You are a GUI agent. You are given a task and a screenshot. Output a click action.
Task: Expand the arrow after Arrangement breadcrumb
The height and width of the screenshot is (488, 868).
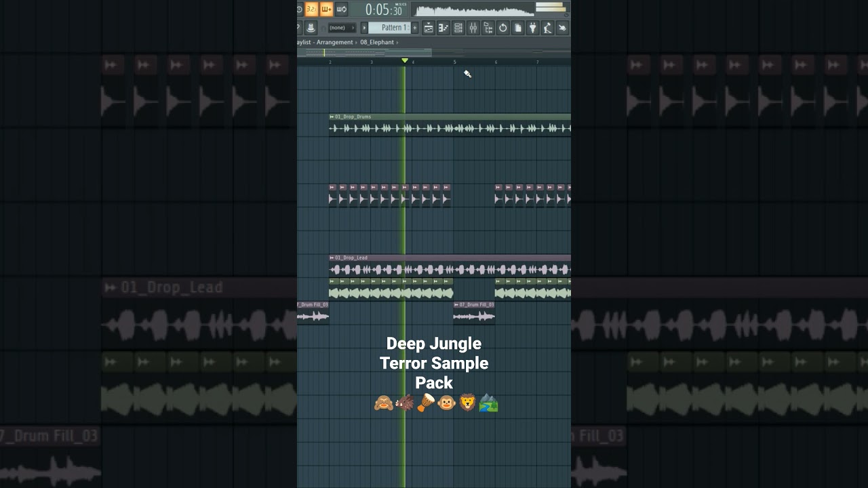(357, 42)
